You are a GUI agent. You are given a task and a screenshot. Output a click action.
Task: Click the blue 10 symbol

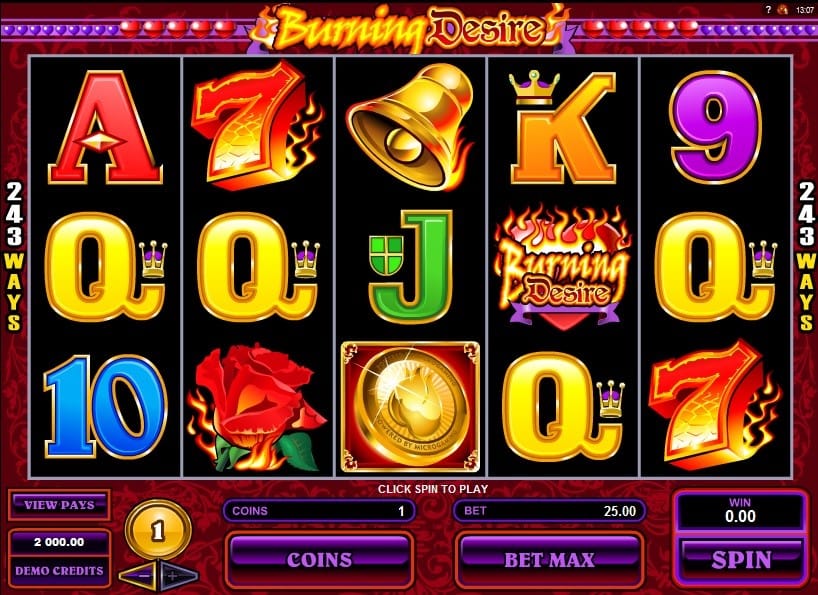105,406
